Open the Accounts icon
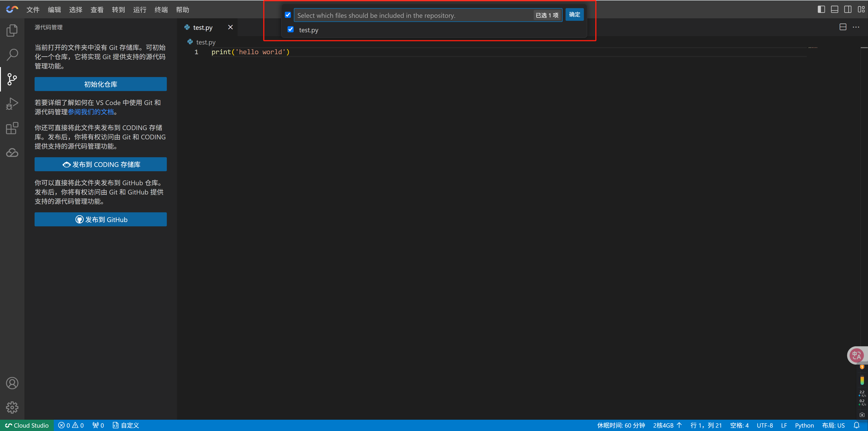 click(x=12, y=383)
